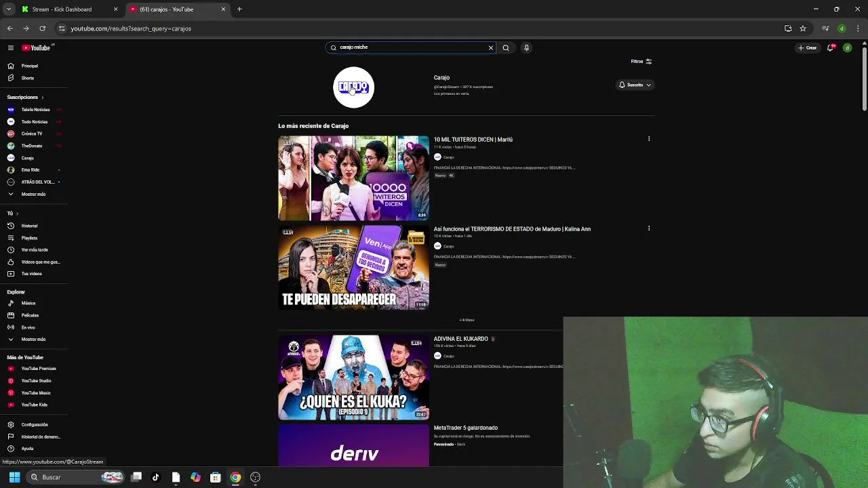This screenshot has width=868, height=488.
Task: Open YouTube notifications bell
Action: pyautogui.click(x=830, y=47)
